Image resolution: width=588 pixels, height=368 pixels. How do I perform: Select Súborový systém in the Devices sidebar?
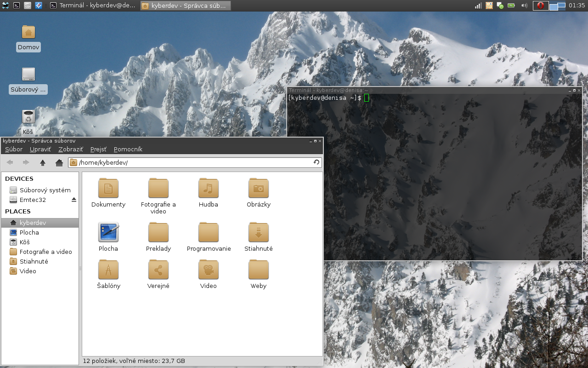45,190
